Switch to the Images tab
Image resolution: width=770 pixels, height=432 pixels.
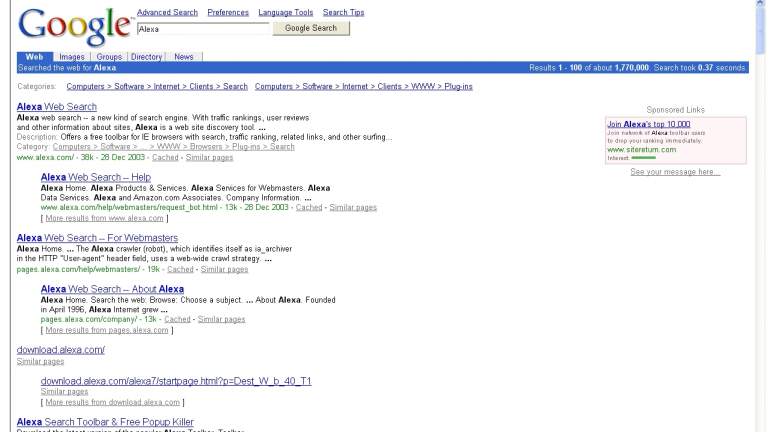[72, 57]
